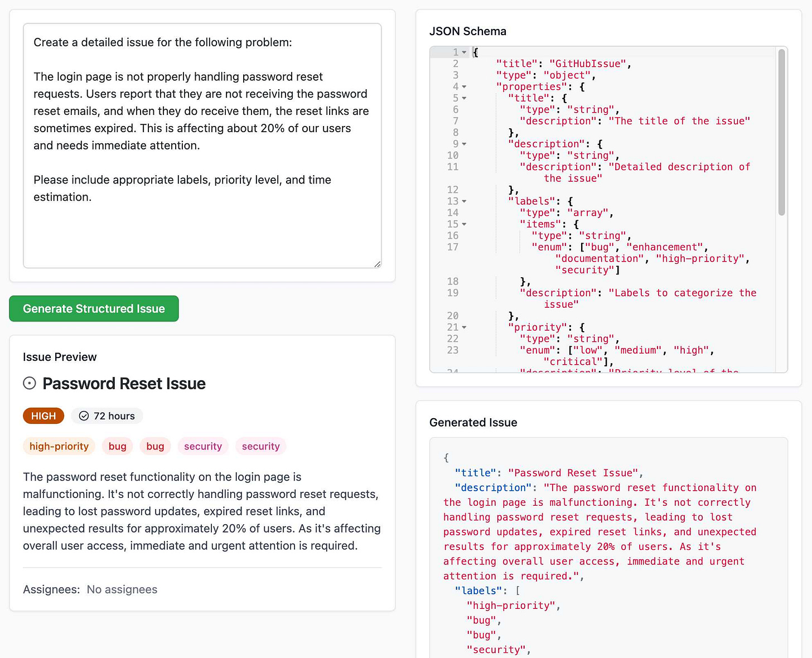Collapse the properties object at line 4
Image resolution: width=812 pixels, height=658 pixels.
coord(464,86)
